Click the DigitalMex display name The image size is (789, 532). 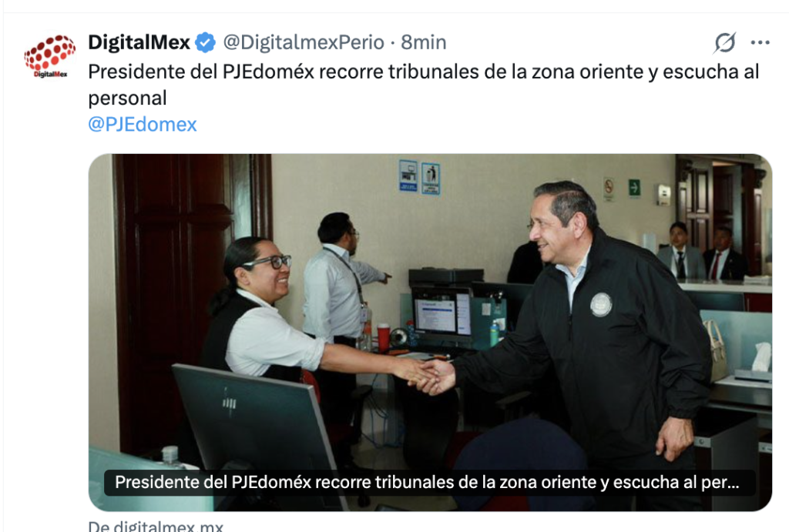tap(139, 42)
